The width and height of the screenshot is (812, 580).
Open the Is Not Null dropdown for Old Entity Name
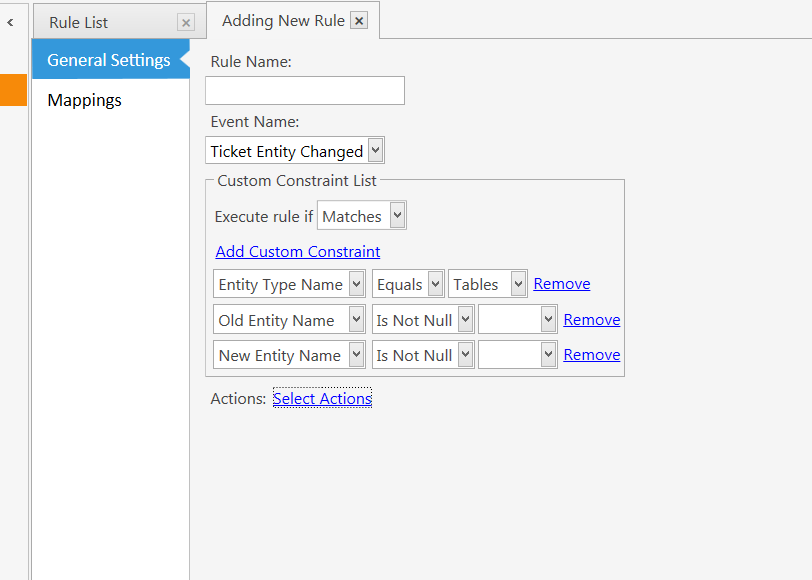tap(423, 320)
